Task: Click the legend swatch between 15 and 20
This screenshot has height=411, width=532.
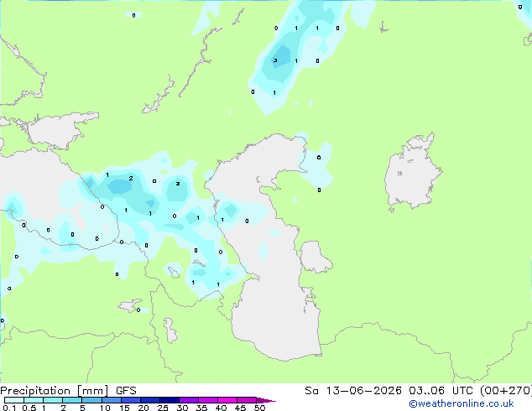Action: pyautogui.click(x=130, y=400)
